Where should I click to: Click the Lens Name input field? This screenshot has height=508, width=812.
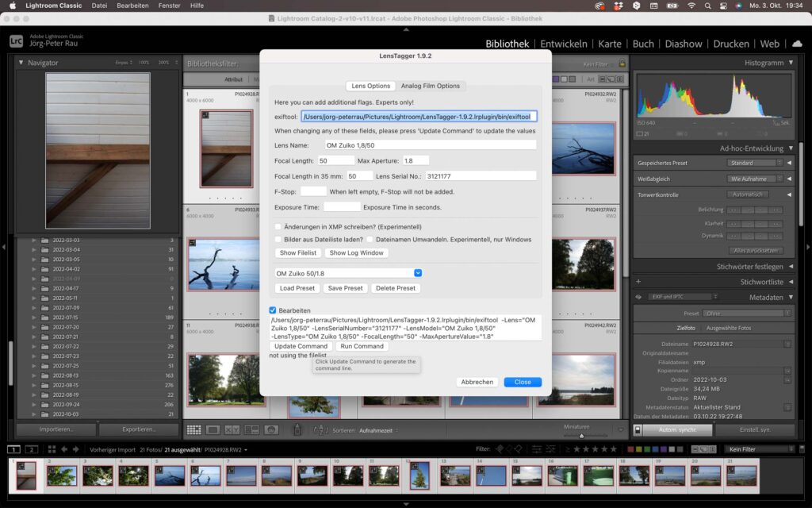431,145
